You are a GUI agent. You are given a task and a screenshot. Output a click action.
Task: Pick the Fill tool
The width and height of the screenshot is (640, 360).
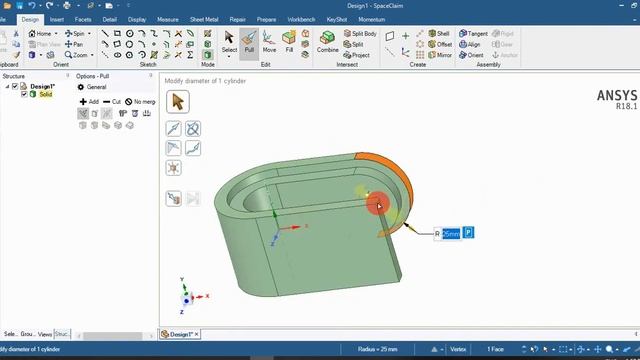tap(289, 42)
